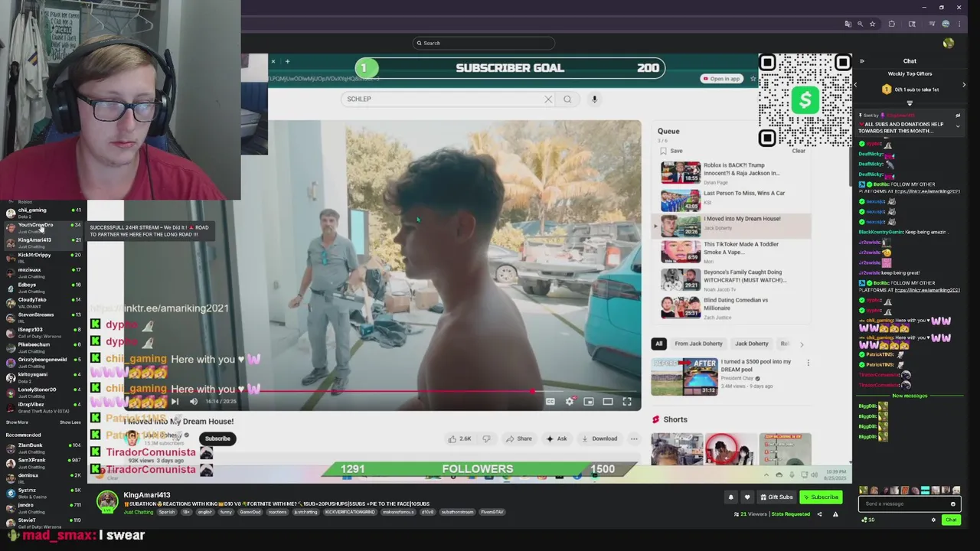Click 'Show More' in following list
The image size is (980, 551).
pyautogui.click(x=17, y=422)
